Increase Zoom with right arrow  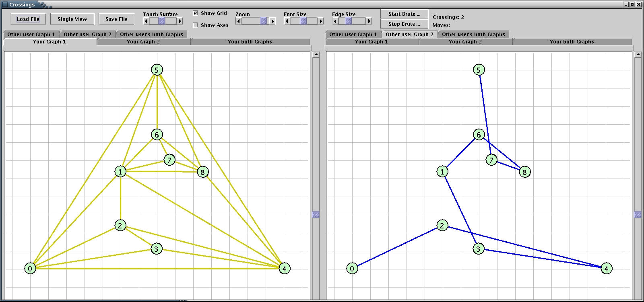tap(272, 21)
